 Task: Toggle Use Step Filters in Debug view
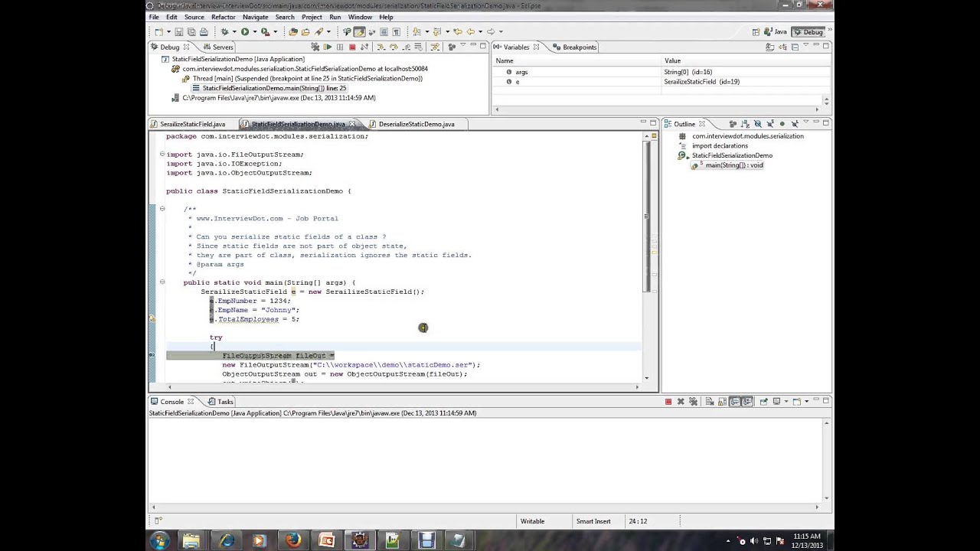click(x=434, y=47)
